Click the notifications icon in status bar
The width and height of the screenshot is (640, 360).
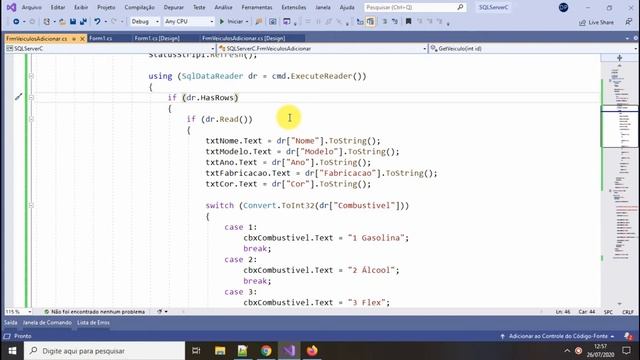coord(628,336)
